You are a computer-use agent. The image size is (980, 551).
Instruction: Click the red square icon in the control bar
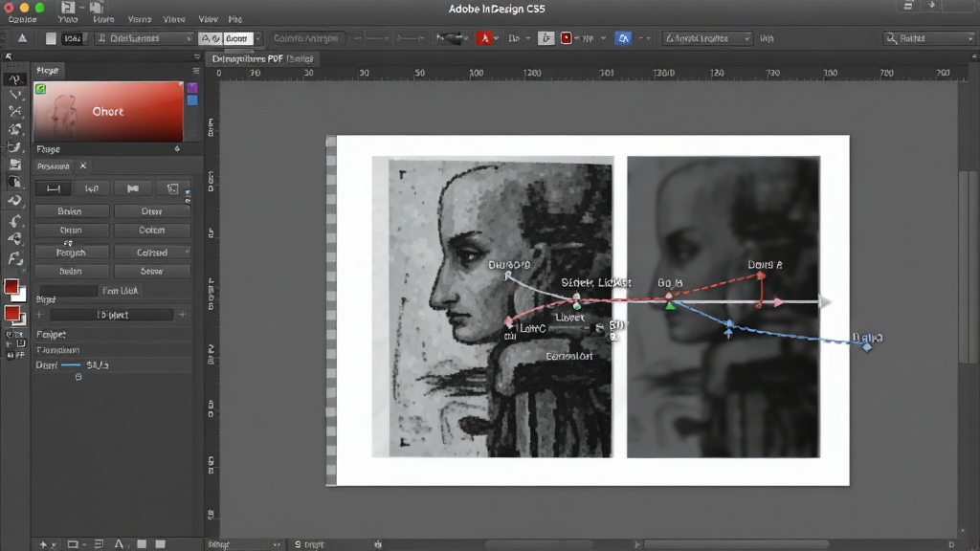(567, 38)
